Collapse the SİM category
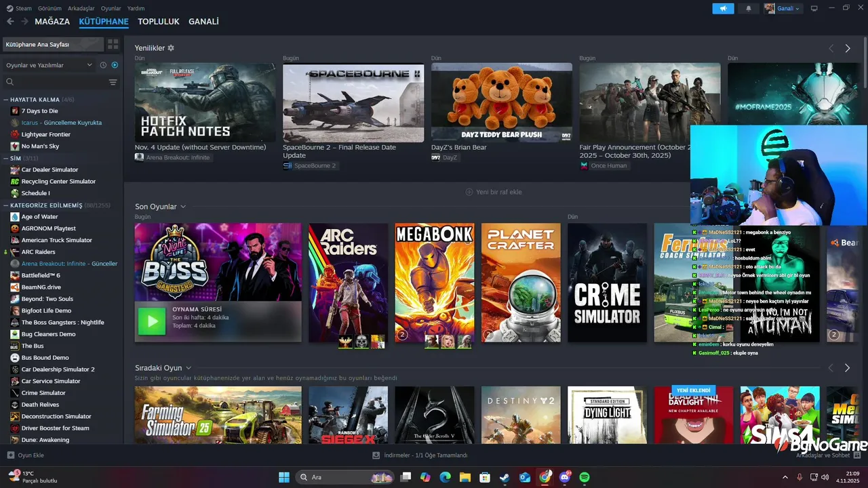 (x=6, y=158)
